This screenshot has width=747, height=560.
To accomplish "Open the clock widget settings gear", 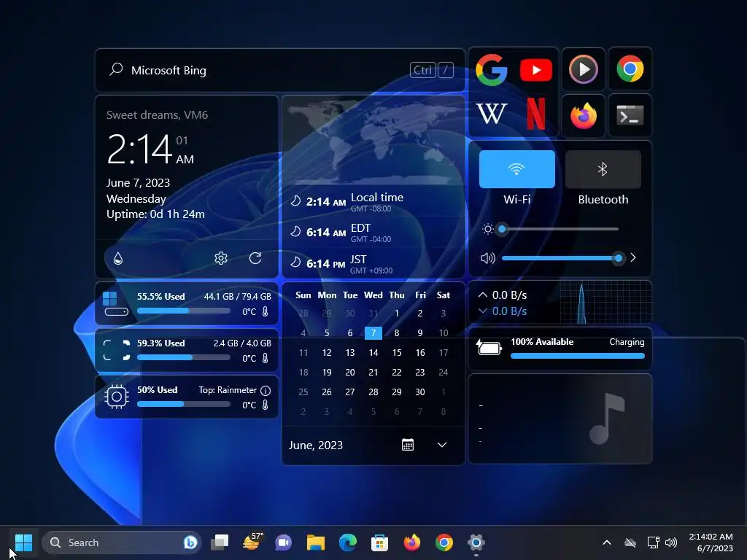I will [220, 258].
